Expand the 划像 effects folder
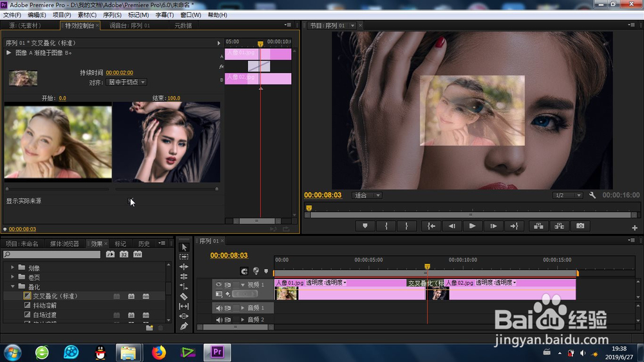The image size is (644, 362). [x=12, y=267]
